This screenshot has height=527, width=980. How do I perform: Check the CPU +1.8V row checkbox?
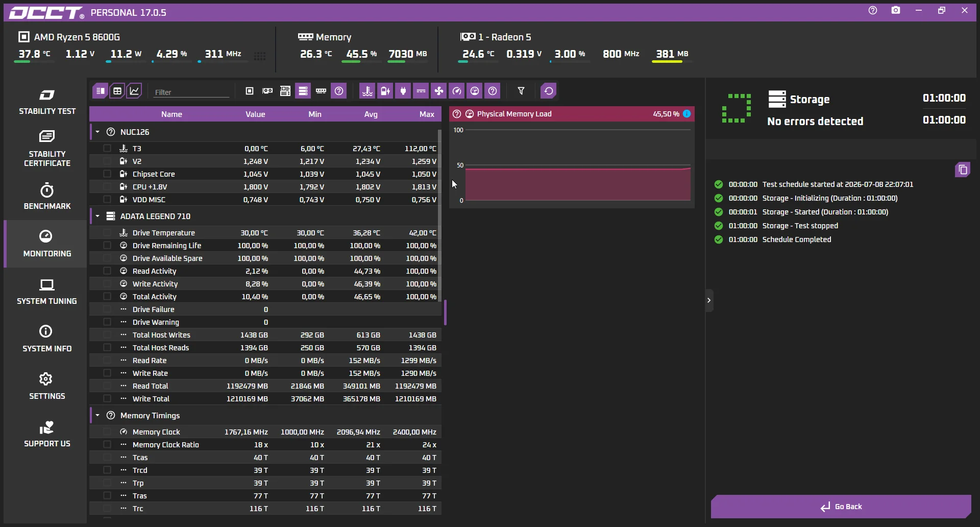click(107, 186)
